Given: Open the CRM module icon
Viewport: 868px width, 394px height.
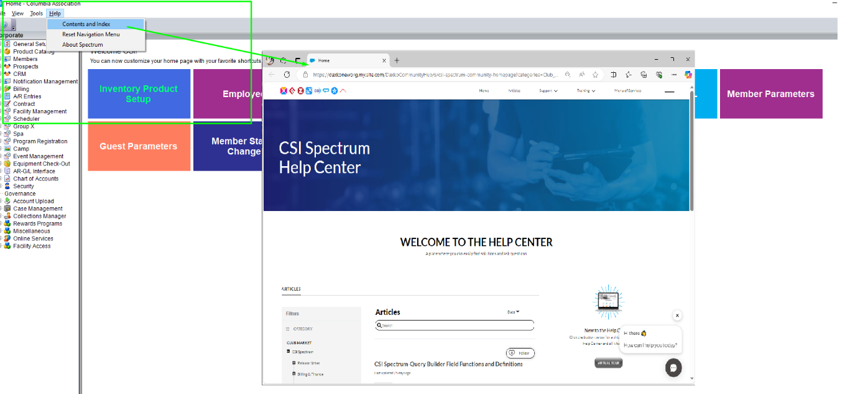Looking at the screenshot, I should pos(7,74).
